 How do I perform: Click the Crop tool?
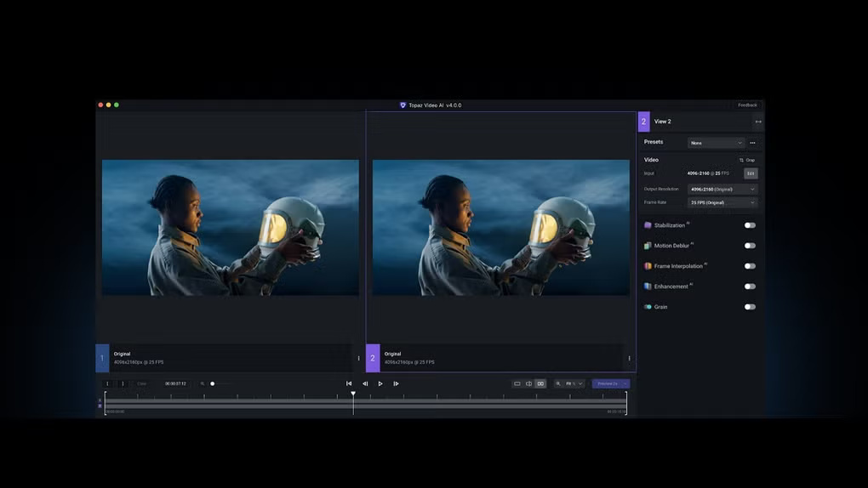coord(747,160)
